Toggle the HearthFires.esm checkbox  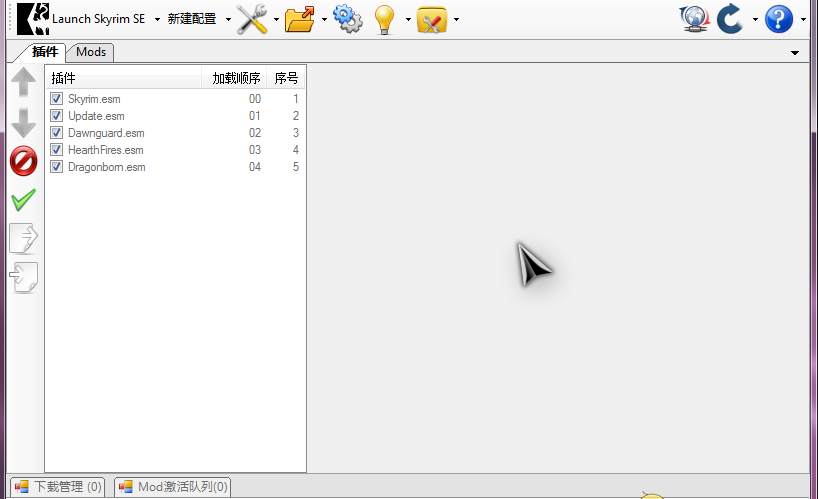(x=56, y=150)
